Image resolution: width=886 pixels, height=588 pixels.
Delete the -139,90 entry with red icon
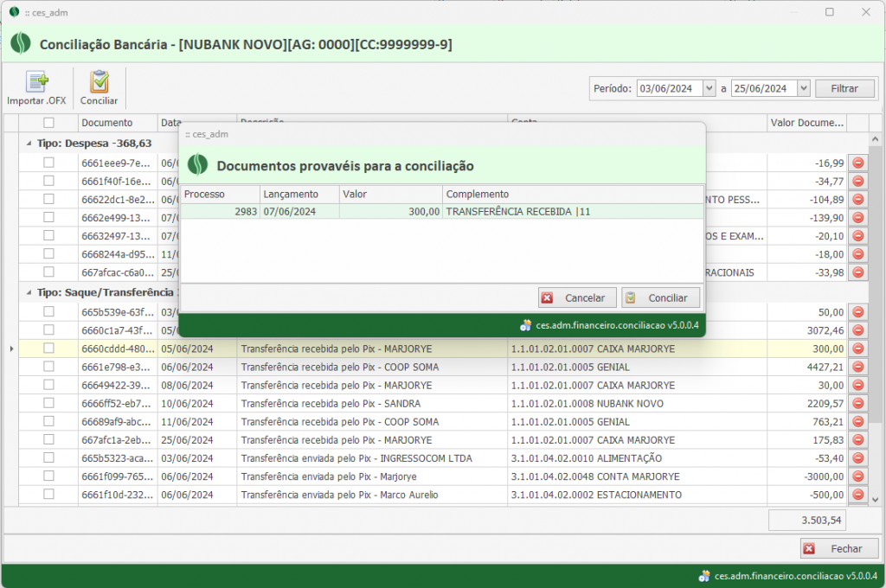[857, 217]
